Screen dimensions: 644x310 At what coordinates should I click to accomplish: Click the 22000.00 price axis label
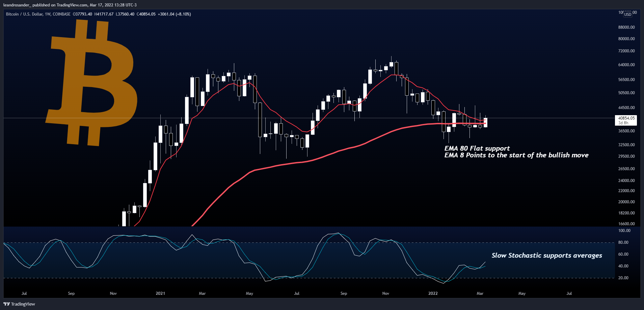[x=626, y=191]
